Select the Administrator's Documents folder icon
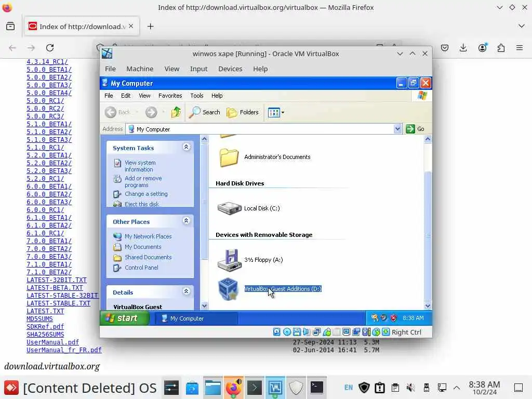Screen dimensions: 532x399 coord(229,157)
